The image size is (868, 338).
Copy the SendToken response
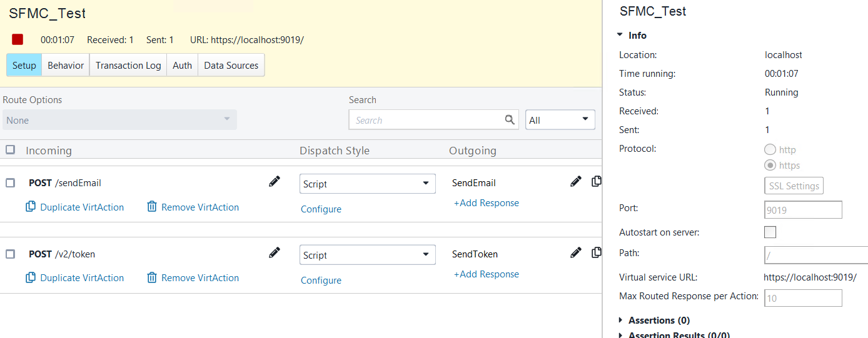(x=597, y=252)
